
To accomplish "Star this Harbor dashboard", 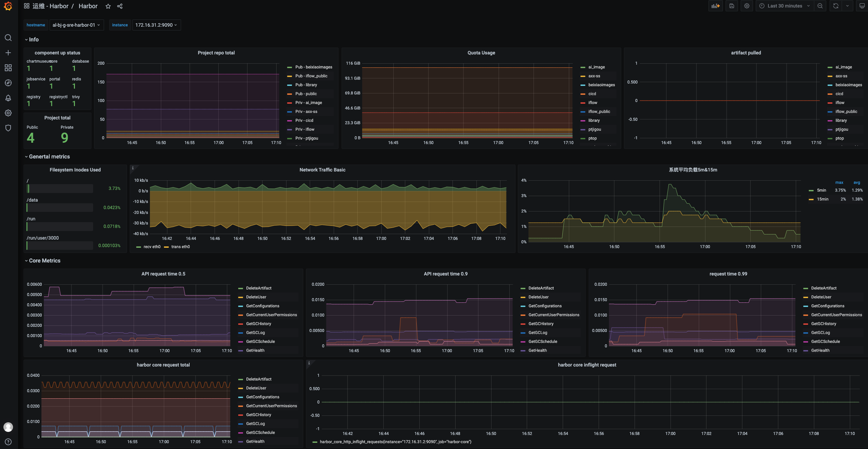I will (108, 6).
